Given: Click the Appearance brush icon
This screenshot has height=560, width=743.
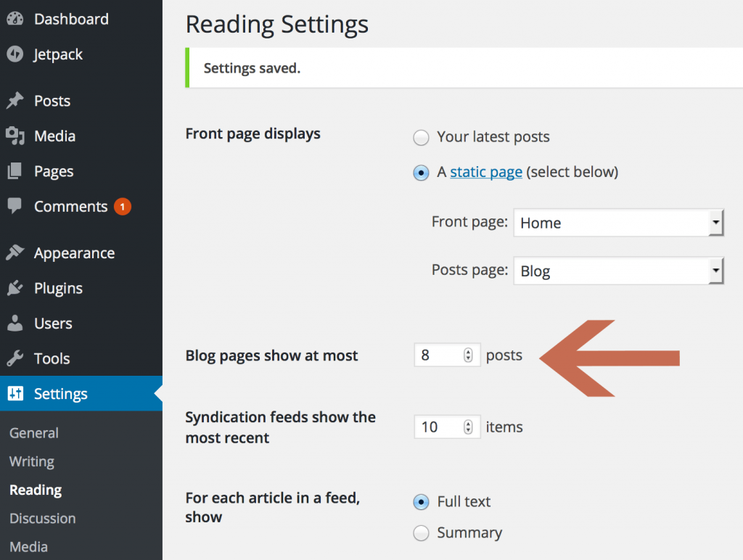Looking at the screenshot, I should coord(16,252).
